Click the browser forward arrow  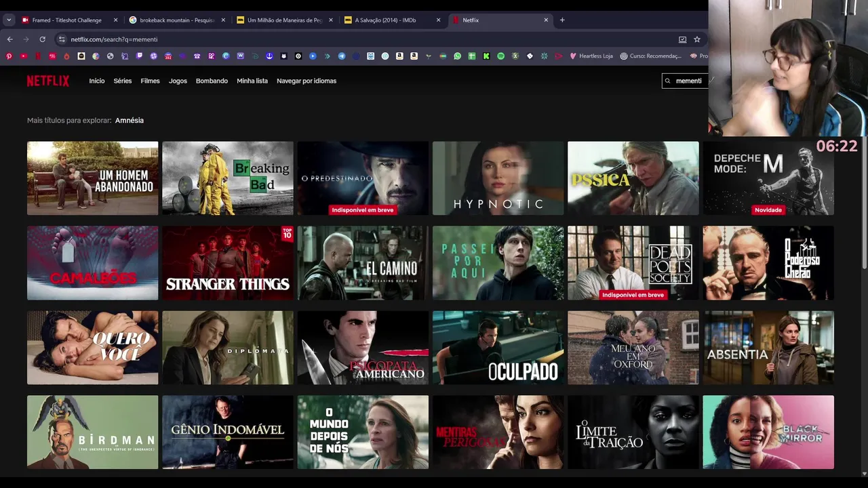click(26, 39)
